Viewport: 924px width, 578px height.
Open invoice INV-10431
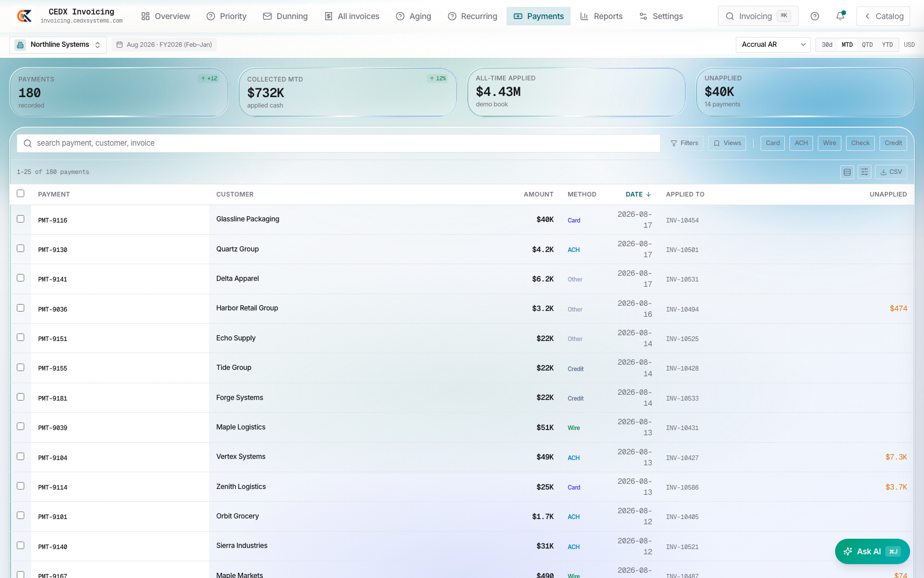(682, 428)
